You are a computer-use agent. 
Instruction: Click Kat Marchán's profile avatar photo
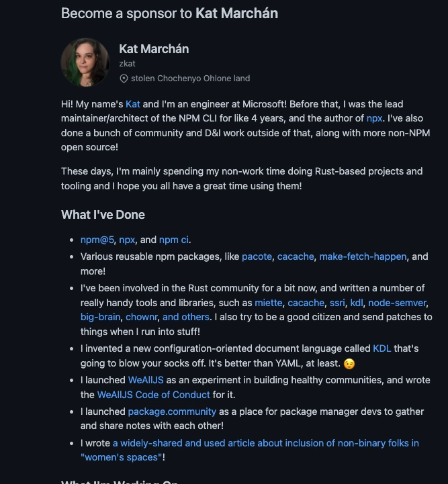tap(85, 62)
